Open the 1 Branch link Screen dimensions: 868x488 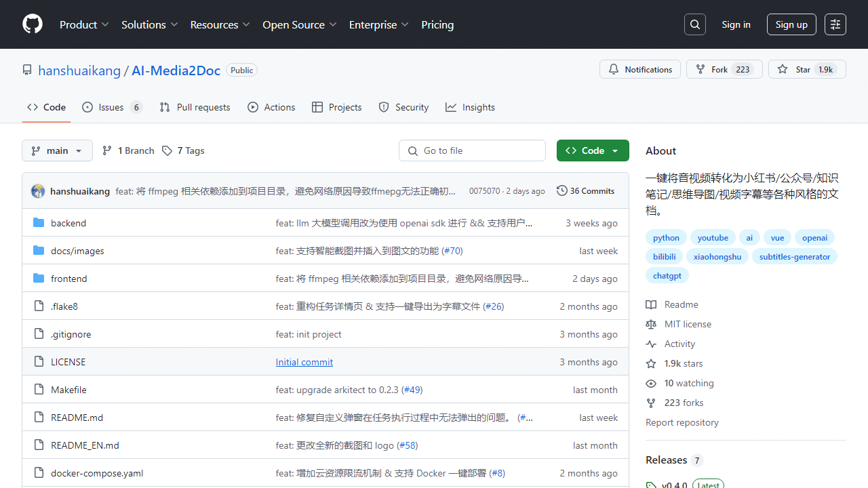pos(128,150)
